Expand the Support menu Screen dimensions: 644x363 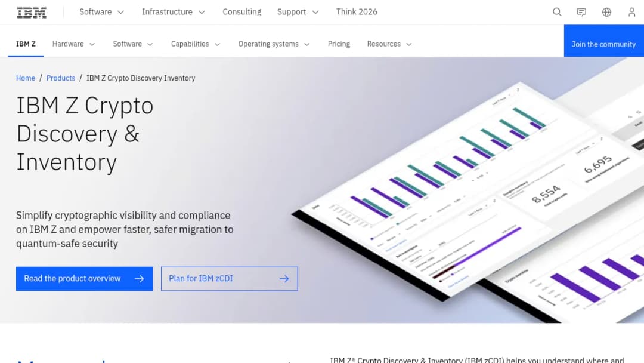pyautogui.click(x=298, y=12)
